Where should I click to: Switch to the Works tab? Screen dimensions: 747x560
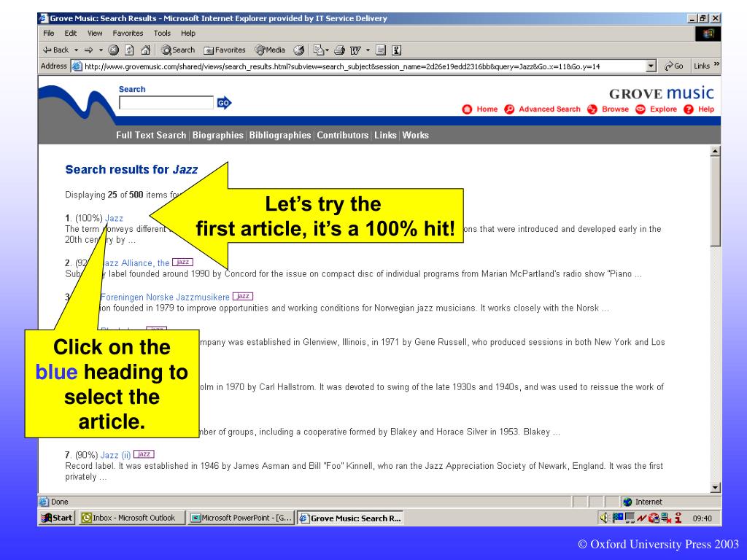click(x=415, y=135)
